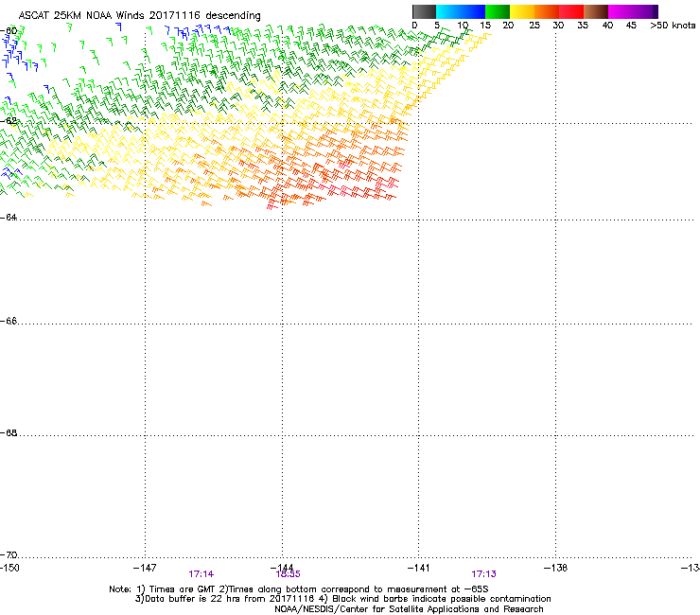Click the green 15-20 knots legend swatch
This screenshot has width=700, height=615.
(498, 11)
